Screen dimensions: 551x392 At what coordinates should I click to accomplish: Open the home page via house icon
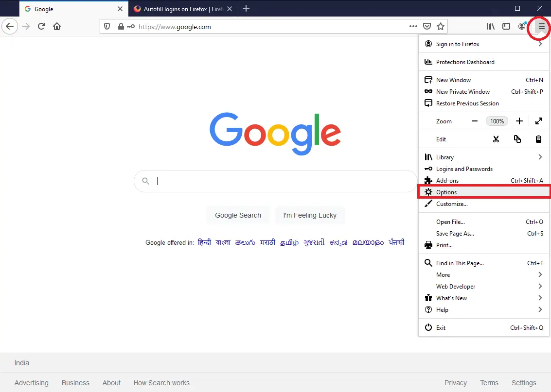(57, 26)
